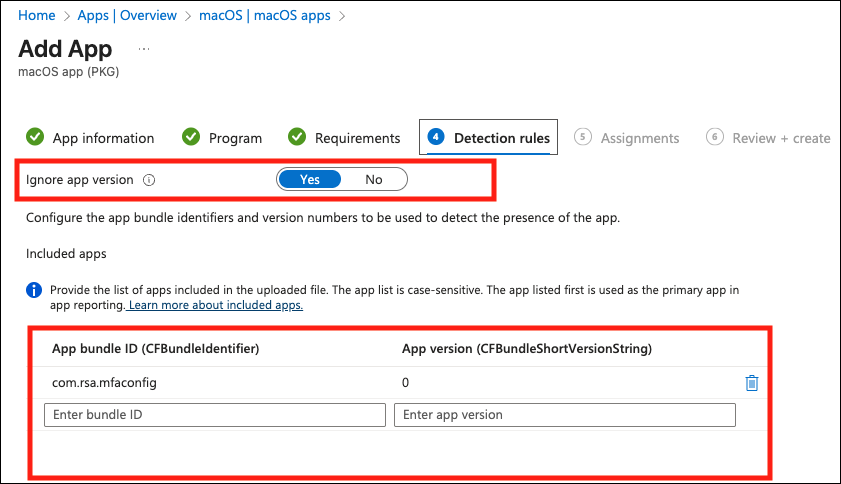Go to the Requirements tab

point(357,138)
